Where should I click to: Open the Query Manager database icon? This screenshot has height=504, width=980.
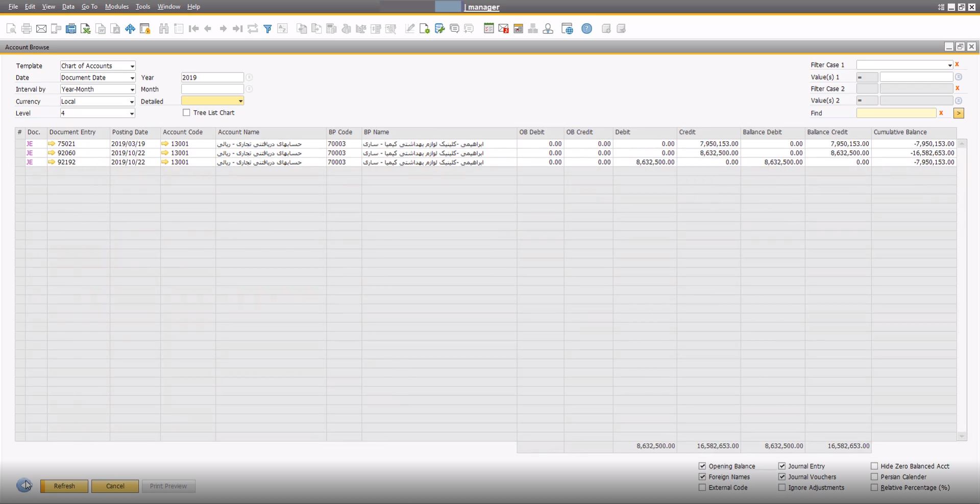(x=439, y=29)
